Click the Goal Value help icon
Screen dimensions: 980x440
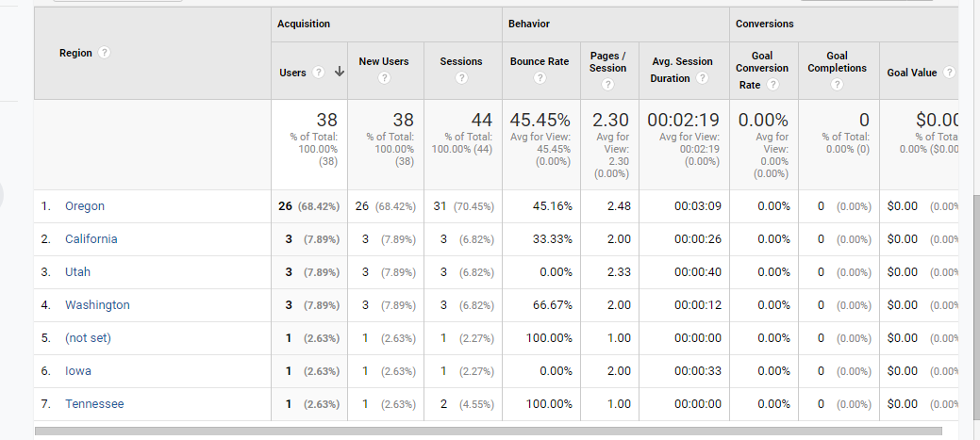(949, 73)
